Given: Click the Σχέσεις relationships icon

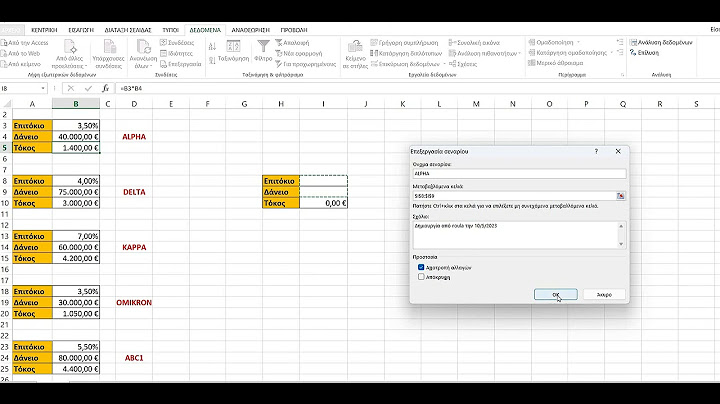Looking at the screenshot, I should click(452, 64).
